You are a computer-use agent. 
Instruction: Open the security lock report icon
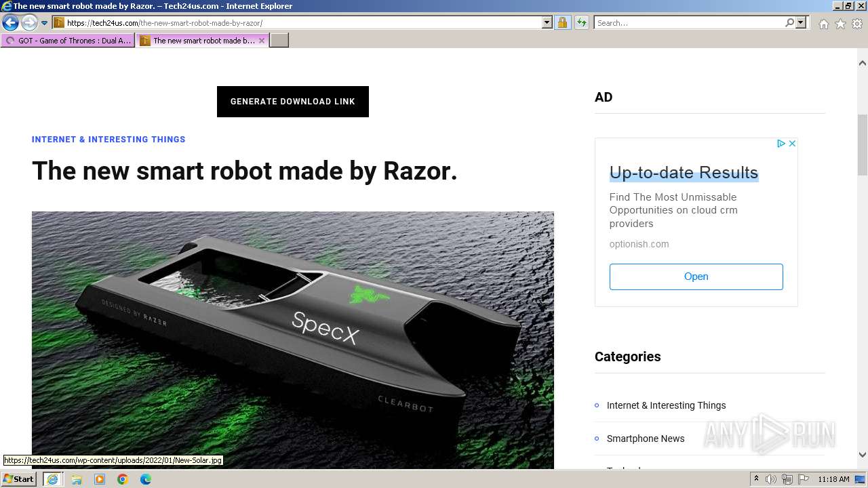[562, 22]
